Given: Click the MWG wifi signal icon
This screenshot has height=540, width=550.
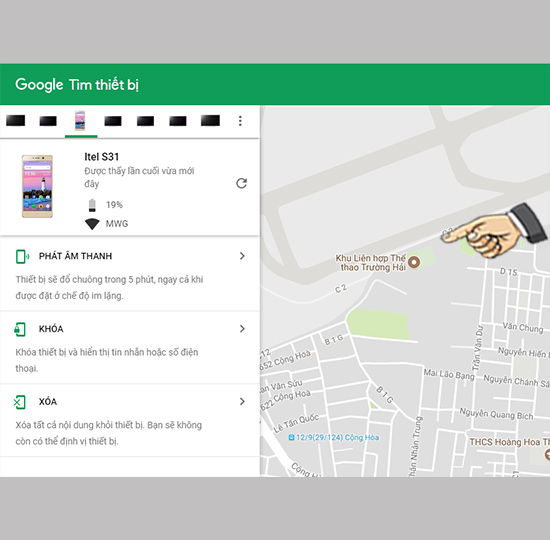Looking at the screenshot, I should coord(92,224).
